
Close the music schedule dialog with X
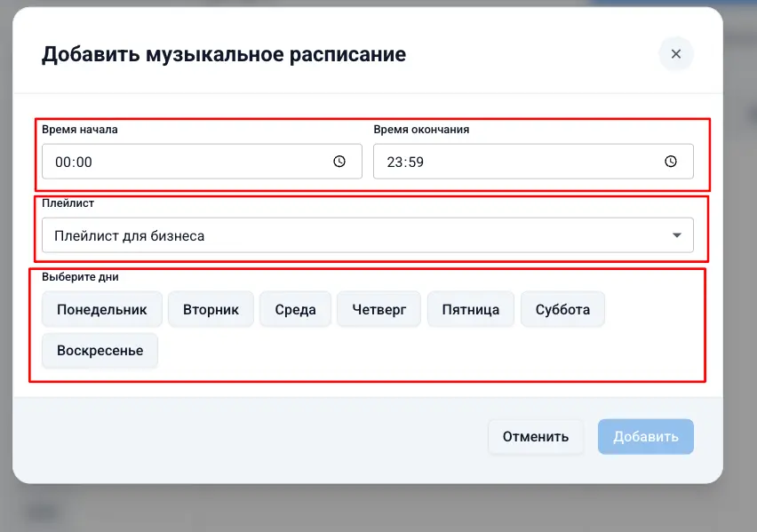(x=675, y=54)
